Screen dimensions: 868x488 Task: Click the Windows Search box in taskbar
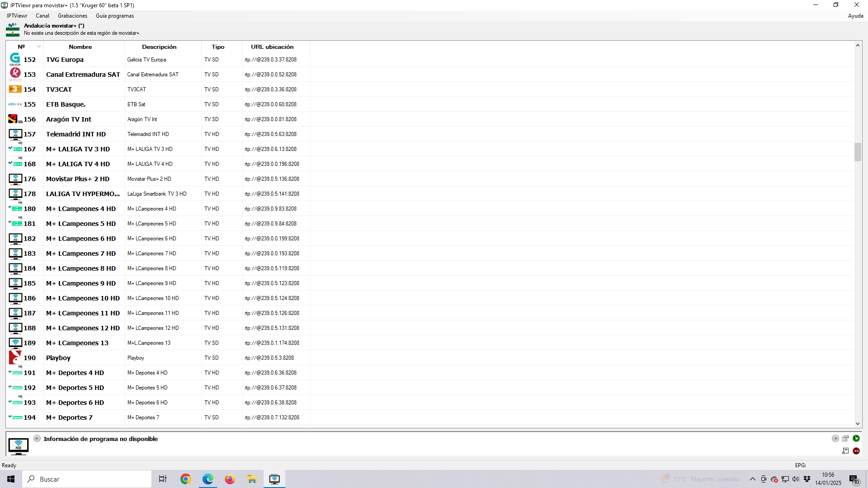(87, 479)
